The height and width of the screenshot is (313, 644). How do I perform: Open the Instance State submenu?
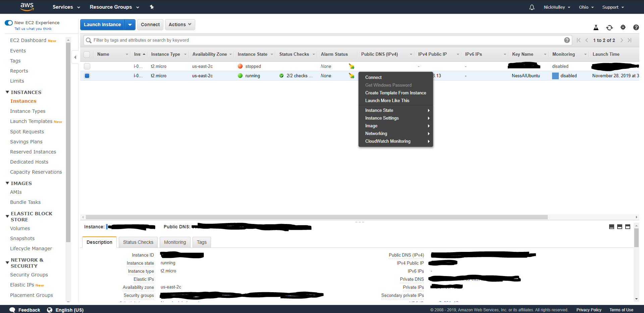pos(396,110)
